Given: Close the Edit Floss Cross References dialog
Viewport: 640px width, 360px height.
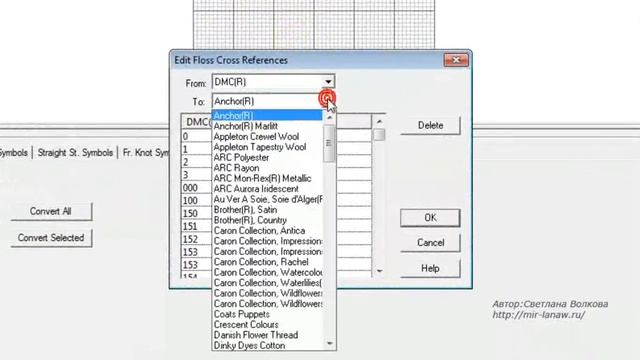Looking at the screenshot, I should point(456,60).
